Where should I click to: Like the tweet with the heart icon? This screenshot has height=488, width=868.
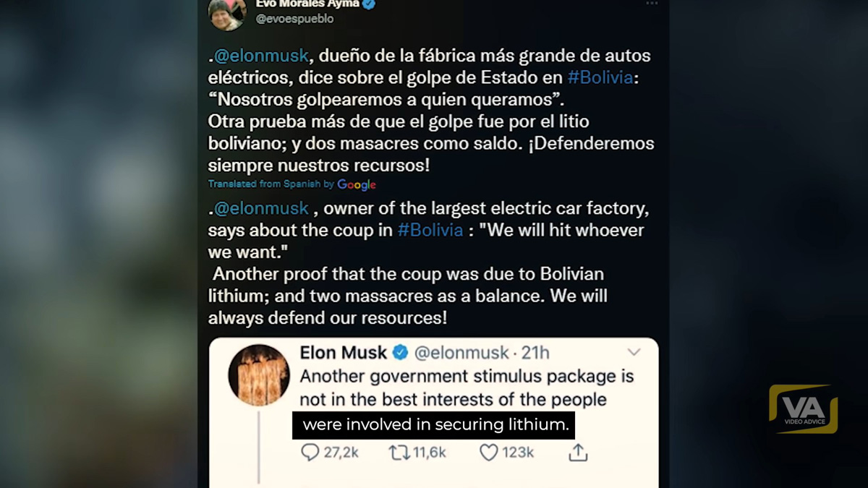489,453
